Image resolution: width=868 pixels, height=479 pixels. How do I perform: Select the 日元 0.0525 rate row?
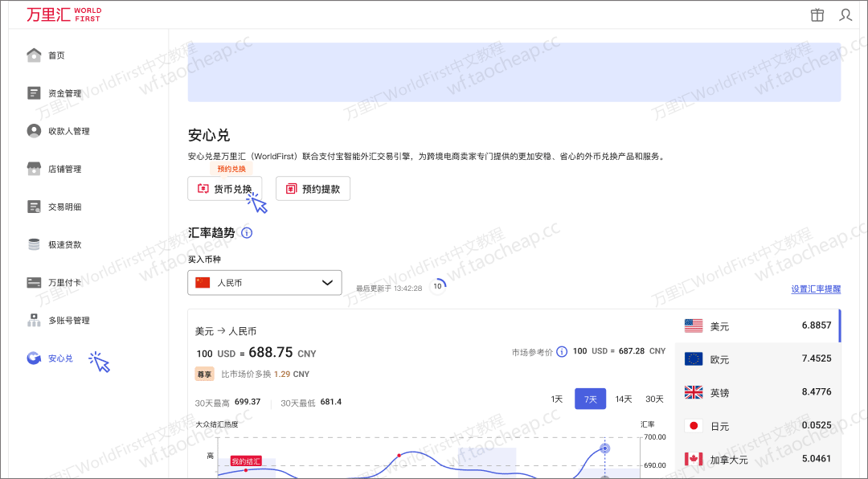coord(758,425)
